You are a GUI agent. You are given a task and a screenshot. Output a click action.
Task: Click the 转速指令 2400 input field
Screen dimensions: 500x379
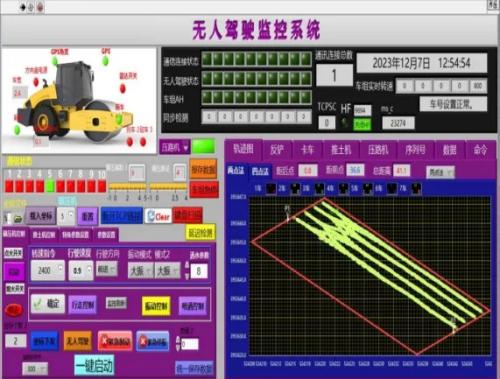(48, 270)
